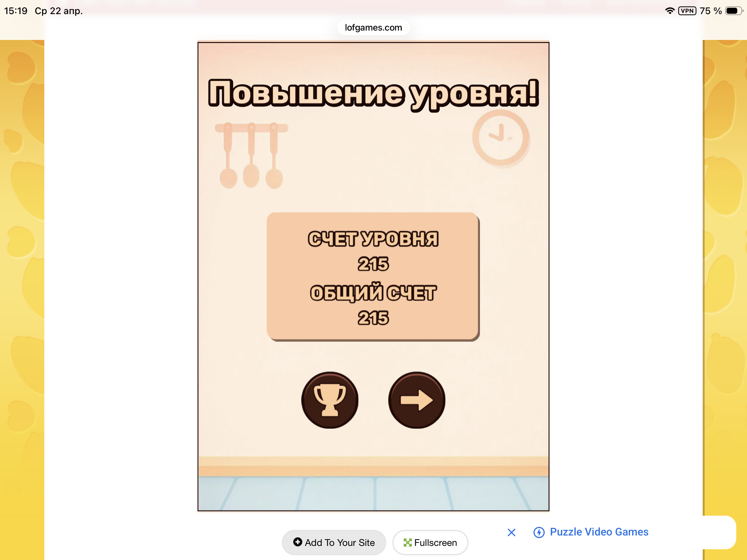The image size is (747, 560).
Task: Click the Fullscreen button
Action: pyautogui.click(x=430, y=543)
